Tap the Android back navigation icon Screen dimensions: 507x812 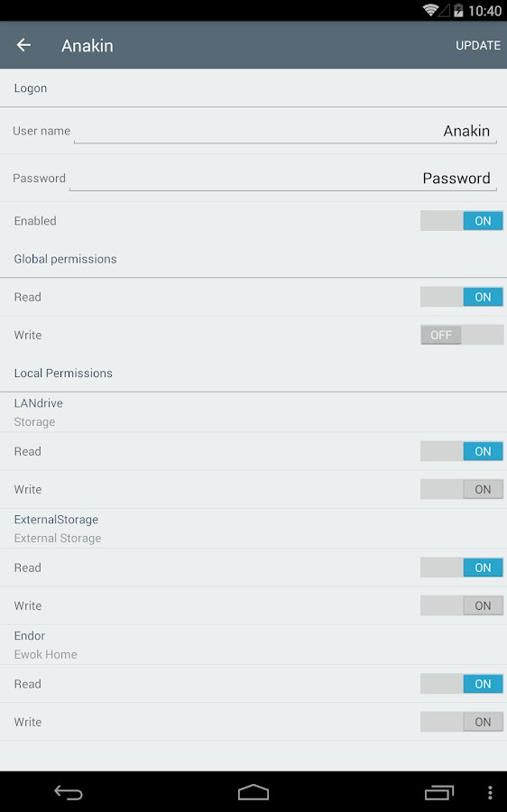tap(69, 792)
